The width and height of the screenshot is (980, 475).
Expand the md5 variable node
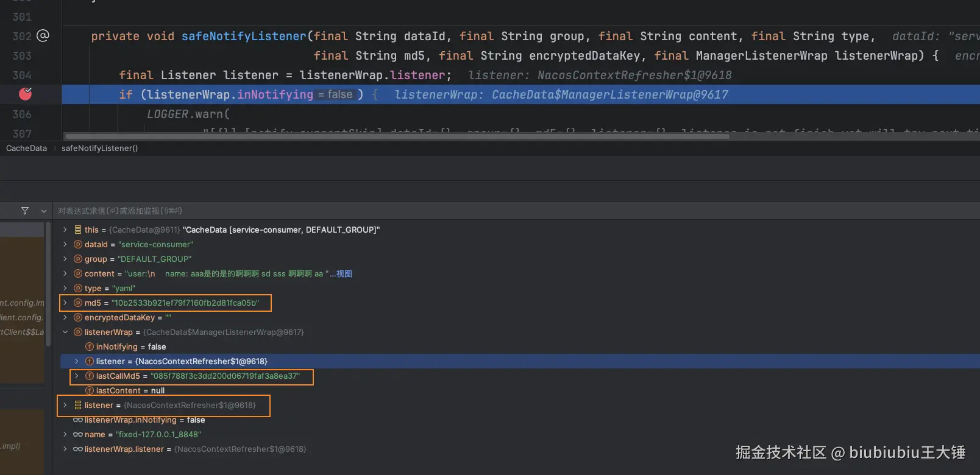[x=65, y=303]
